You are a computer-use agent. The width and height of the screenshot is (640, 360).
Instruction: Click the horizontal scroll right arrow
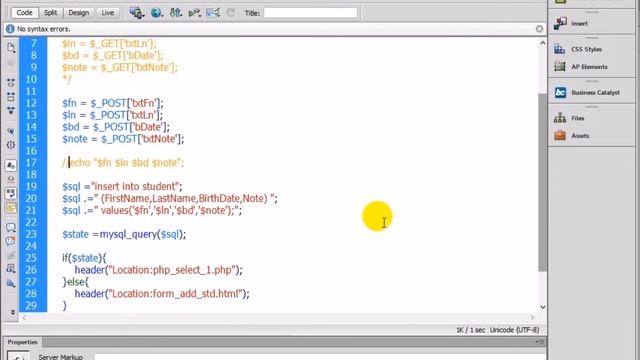point(532,318)
